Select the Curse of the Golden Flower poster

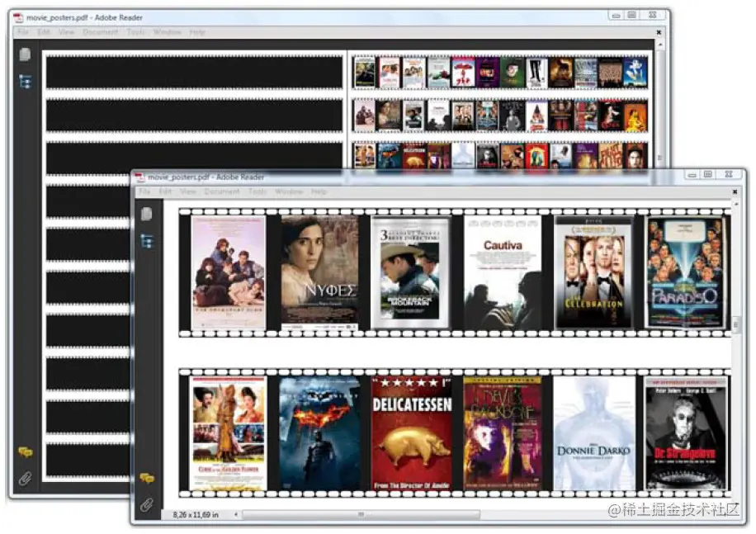[229, 433]
